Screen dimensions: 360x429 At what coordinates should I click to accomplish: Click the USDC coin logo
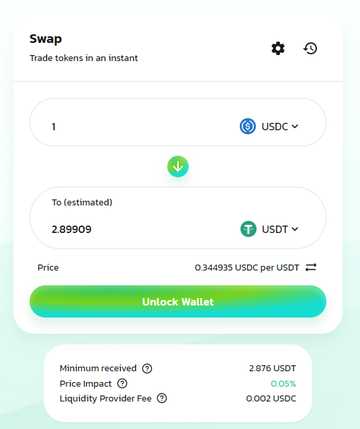point(248,126)
